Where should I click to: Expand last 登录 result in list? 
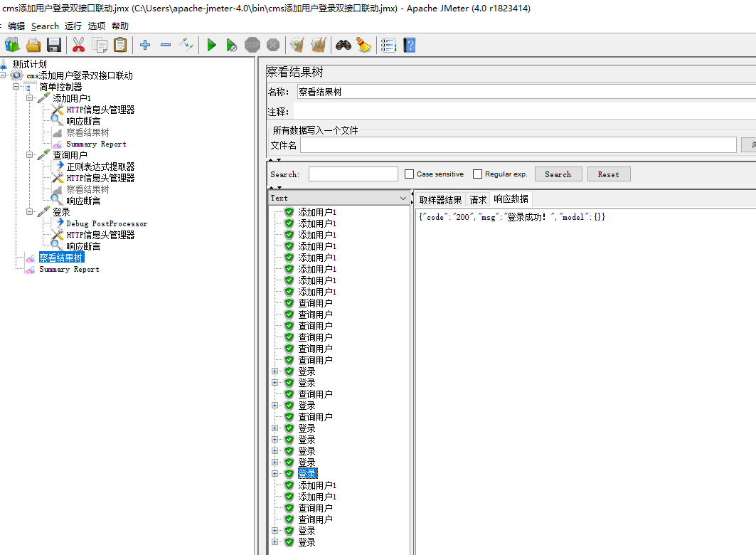tap(275, 542)
